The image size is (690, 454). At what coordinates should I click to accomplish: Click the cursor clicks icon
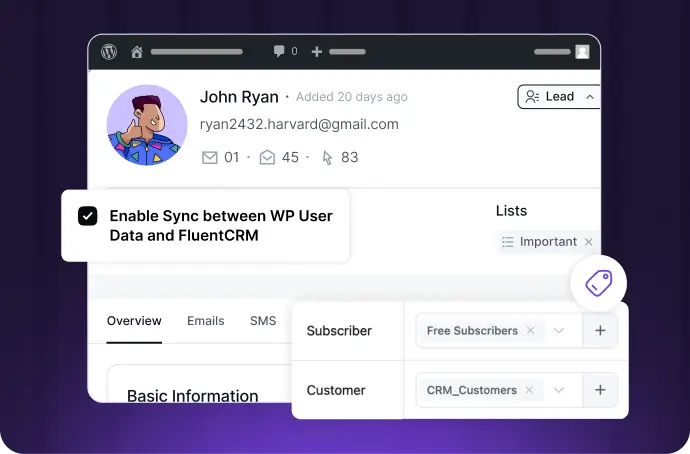(327, 157)
